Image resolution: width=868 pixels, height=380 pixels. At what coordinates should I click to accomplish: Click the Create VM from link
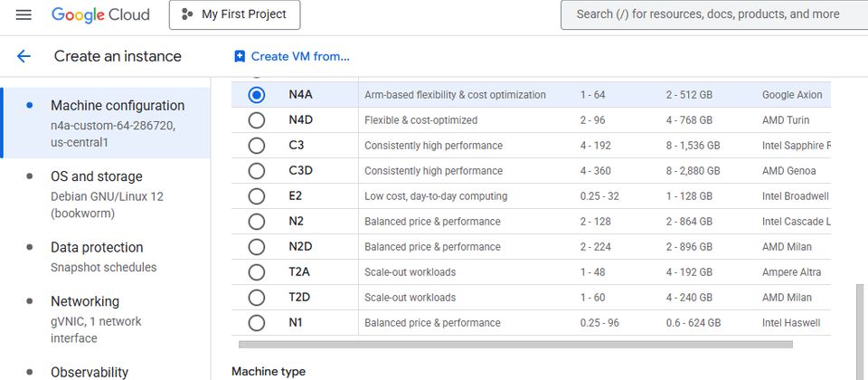[299, 56]
